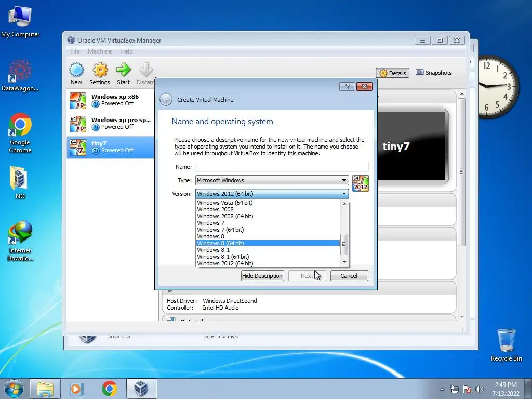Open the Machine menu
The width and height of the screenshot is (532, 399).
click(100, 51)
